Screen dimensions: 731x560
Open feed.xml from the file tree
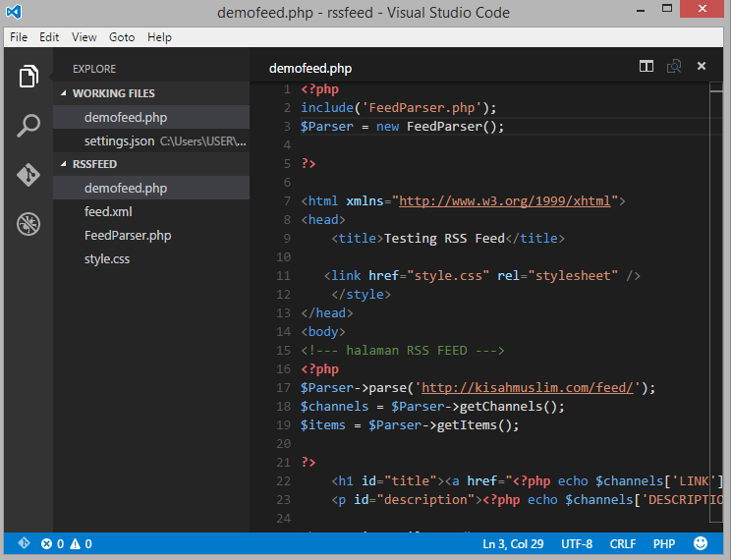[x=108, y=211]
